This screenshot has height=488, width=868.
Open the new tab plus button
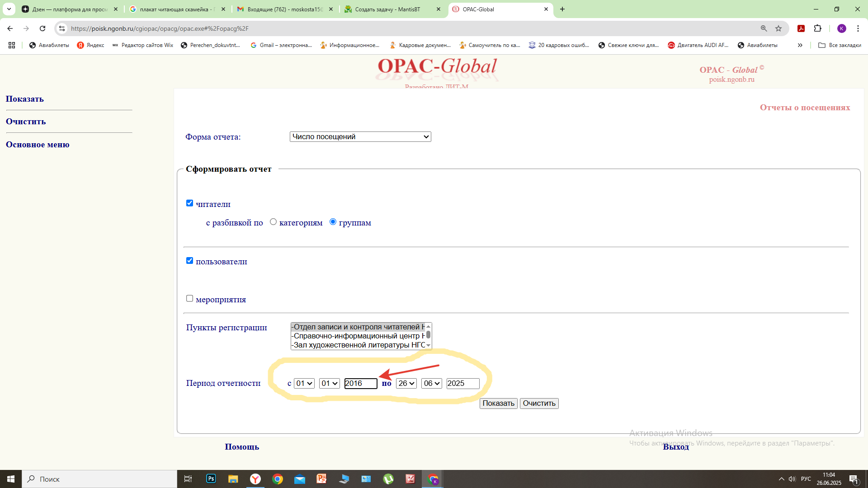coord(562,9)
